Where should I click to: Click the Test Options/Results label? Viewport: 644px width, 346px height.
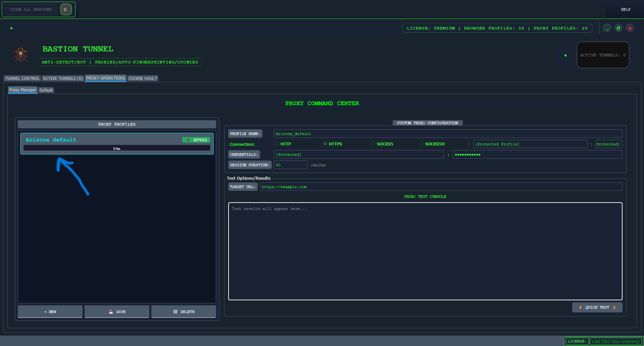coord(249,178)
